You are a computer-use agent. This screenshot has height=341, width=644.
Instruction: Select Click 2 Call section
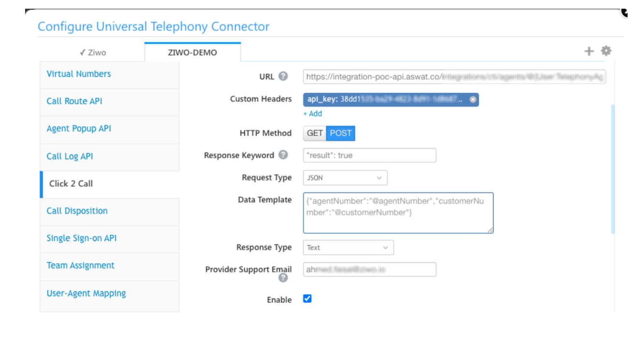[110, 184]
